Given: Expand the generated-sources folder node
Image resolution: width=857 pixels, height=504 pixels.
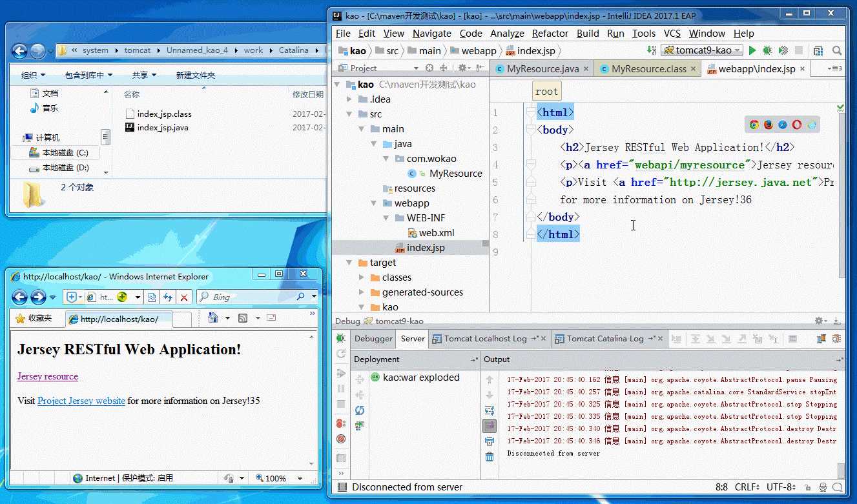Looking at the screenshot, I should click(362, 292).
